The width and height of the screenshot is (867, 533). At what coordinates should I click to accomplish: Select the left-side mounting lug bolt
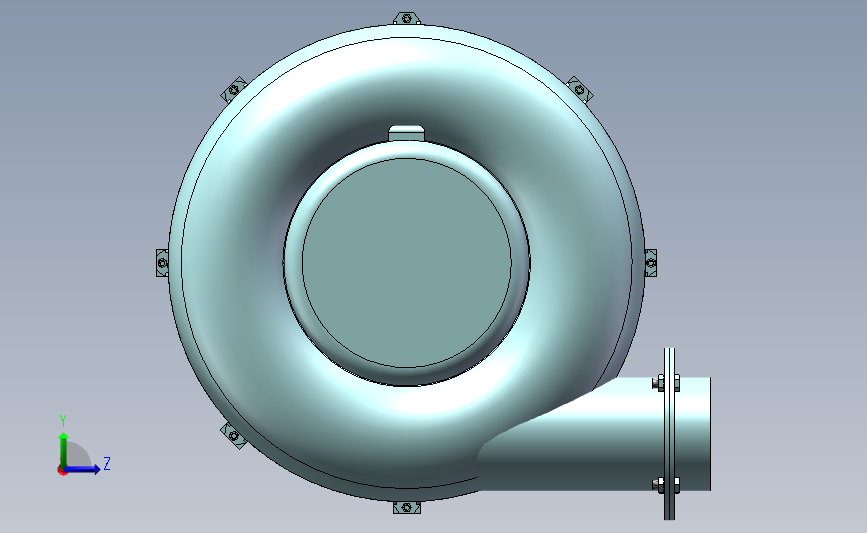pos(163,263)
